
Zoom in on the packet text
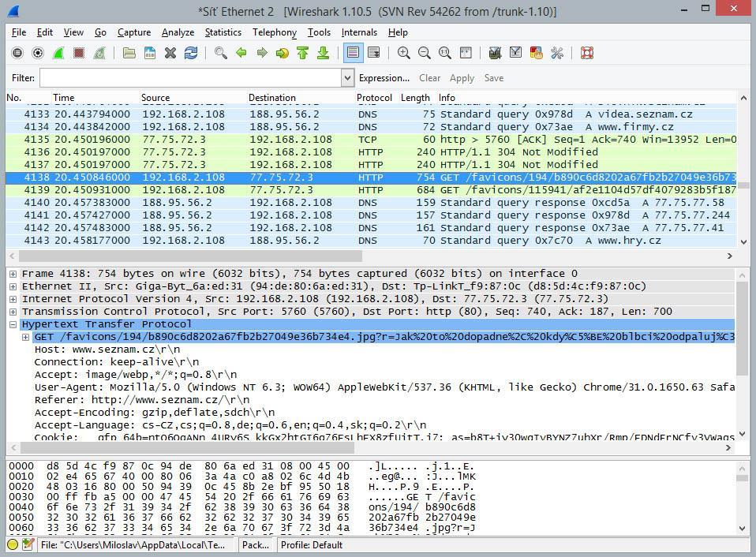click(x=403, y=53)
